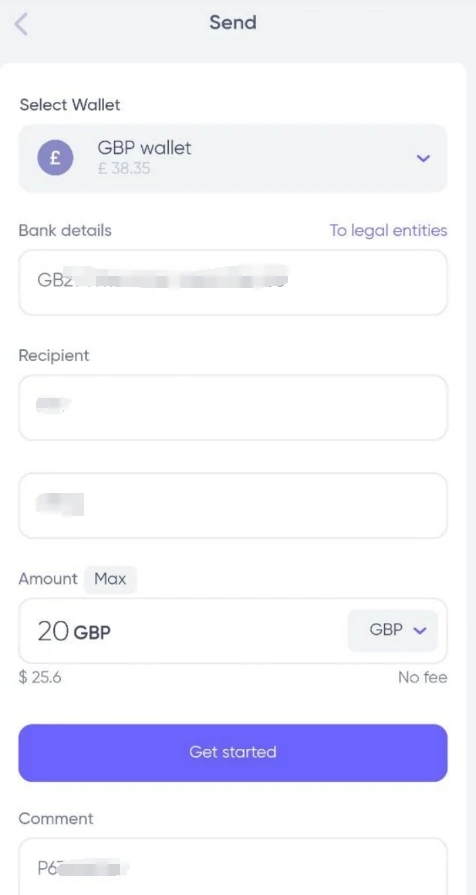
Task: Click the £ 38.35 wallet balance text
Action: (124, 168)
